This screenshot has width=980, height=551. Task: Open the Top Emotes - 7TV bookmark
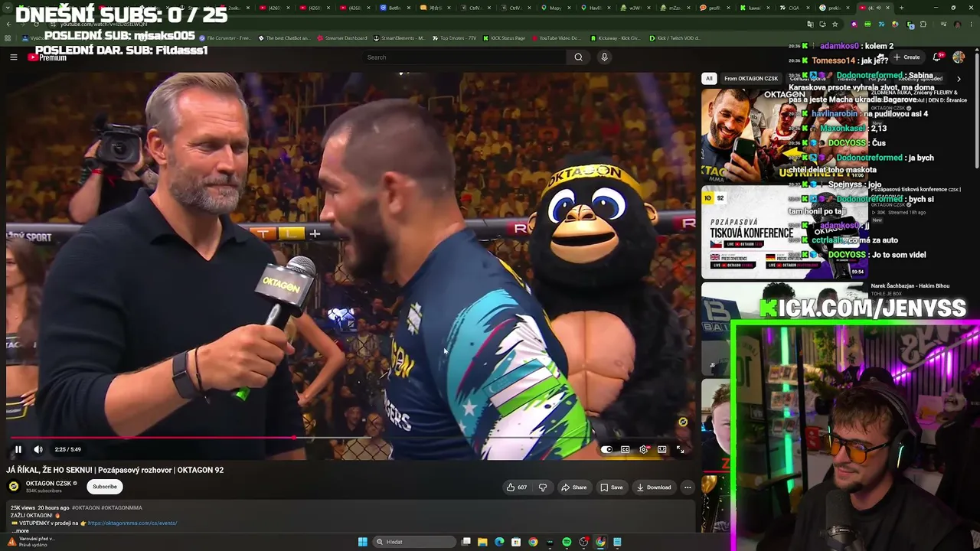tap(454, 37)
